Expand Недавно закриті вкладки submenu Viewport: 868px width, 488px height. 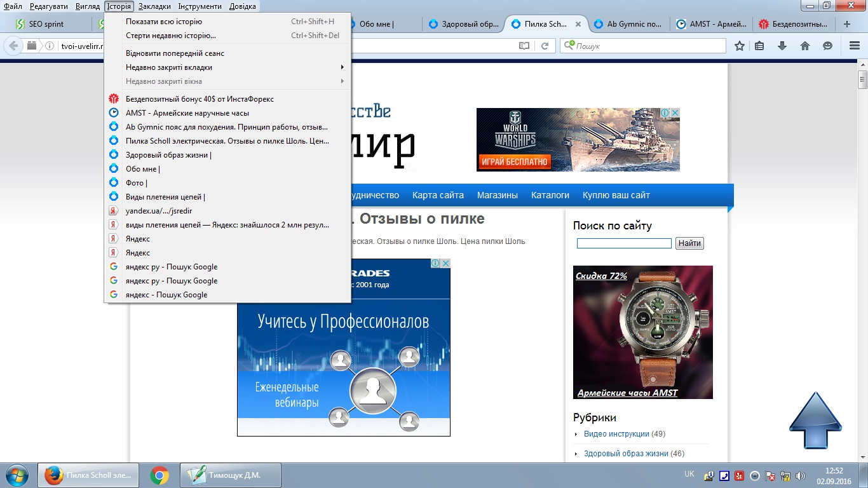coord(227,67)
